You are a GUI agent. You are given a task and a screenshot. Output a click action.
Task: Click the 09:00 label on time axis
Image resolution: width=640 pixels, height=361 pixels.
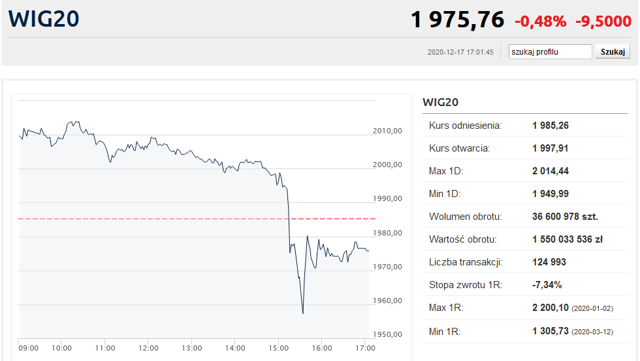click(29, 348)
